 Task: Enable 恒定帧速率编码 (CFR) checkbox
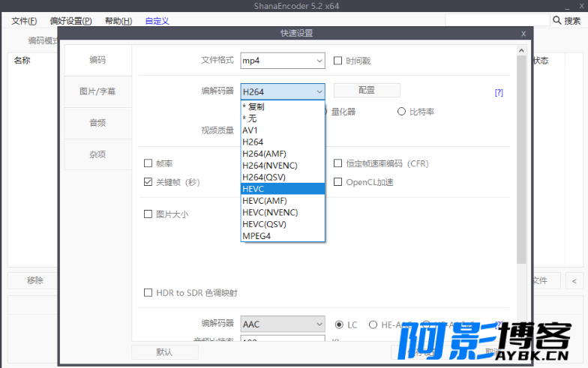coord(337,163)
